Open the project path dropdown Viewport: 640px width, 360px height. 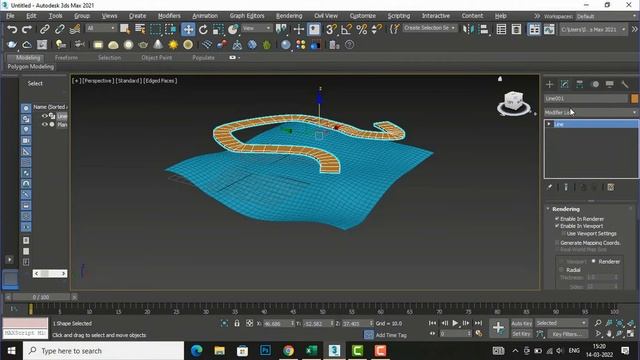click(x=593, y=29)
